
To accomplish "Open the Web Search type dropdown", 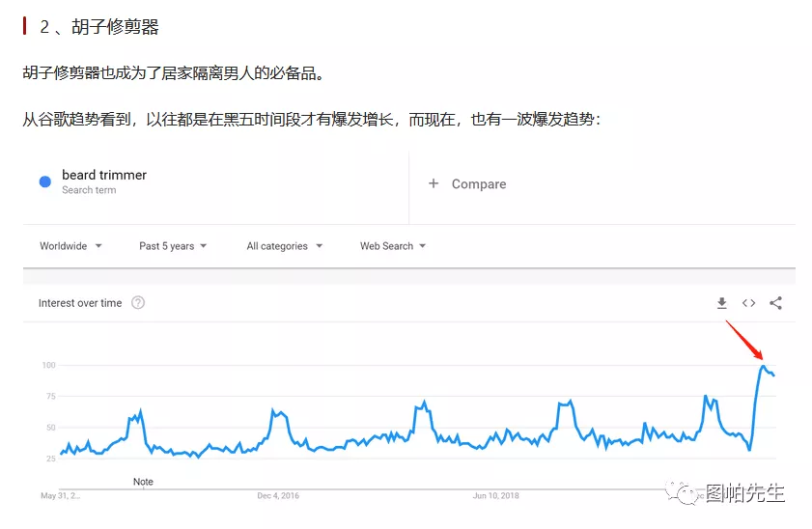I will (392, 246).
